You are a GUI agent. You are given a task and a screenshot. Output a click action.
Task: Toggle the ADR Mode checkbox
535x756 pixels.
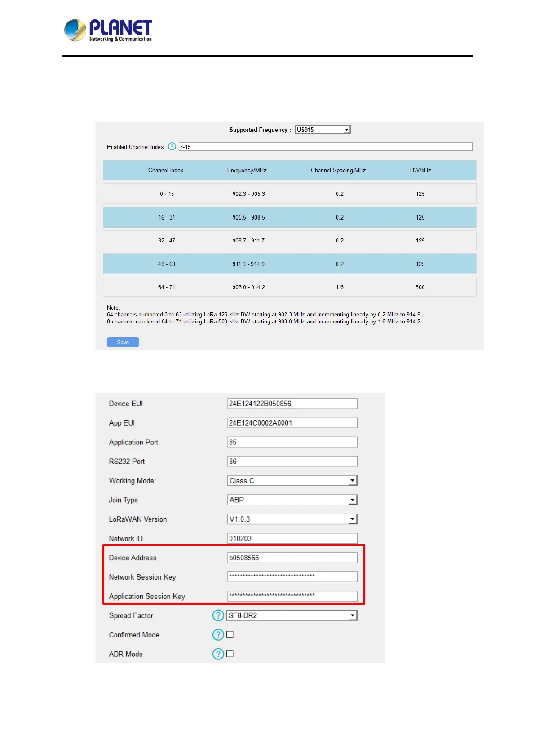(230, 654)
